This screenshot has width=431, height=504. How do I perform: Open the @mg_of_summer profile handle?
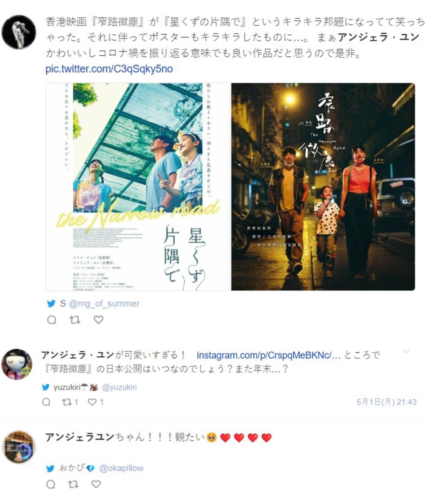tap(104, 303)
